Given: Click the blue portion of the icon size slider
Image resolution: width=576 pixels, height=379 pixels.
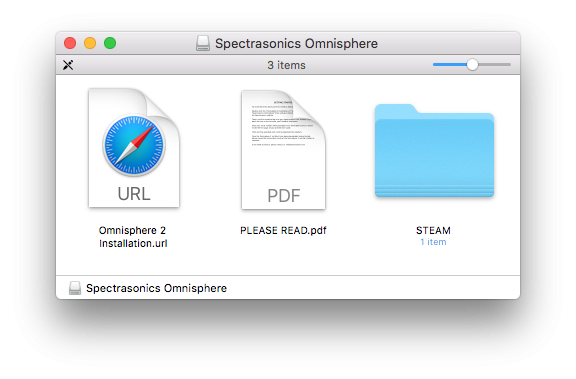Looking at the screenshot, I should point(450,65).
